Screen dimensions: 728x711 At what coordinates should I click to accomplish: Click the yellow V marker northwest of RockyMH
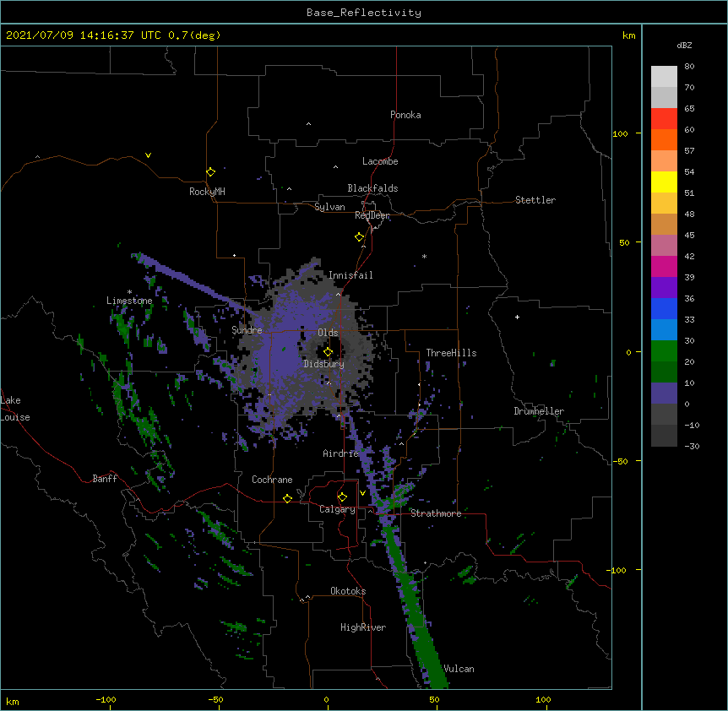click(148, 155)
